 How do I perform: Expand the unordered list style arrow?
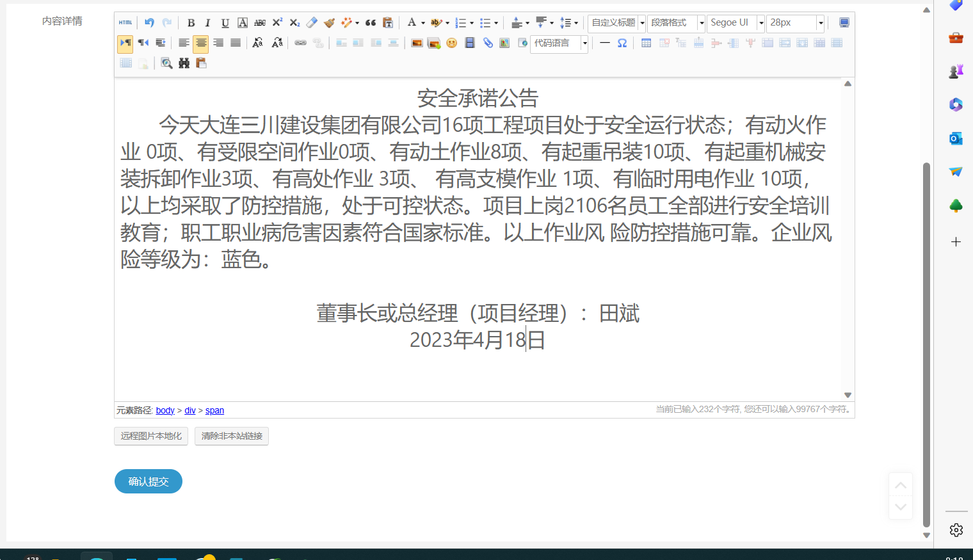pyautogui.click(x=496, y=24)
